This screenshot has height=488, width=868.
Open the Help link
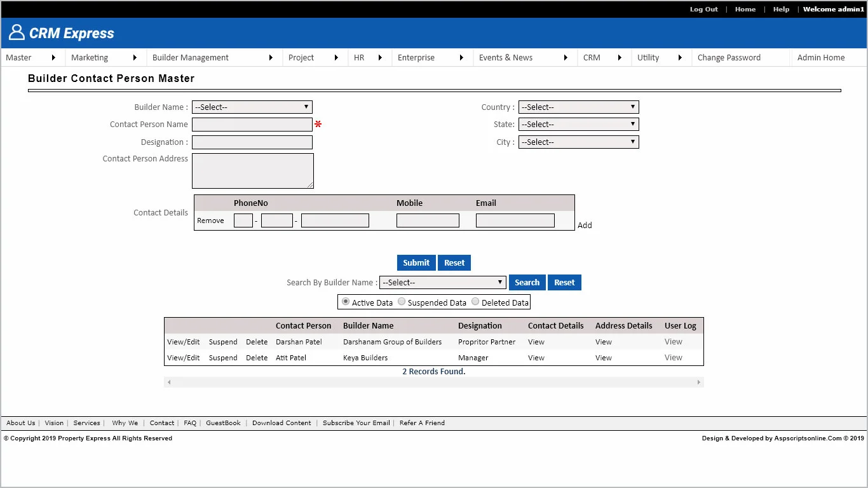click(x=781, y=9)
